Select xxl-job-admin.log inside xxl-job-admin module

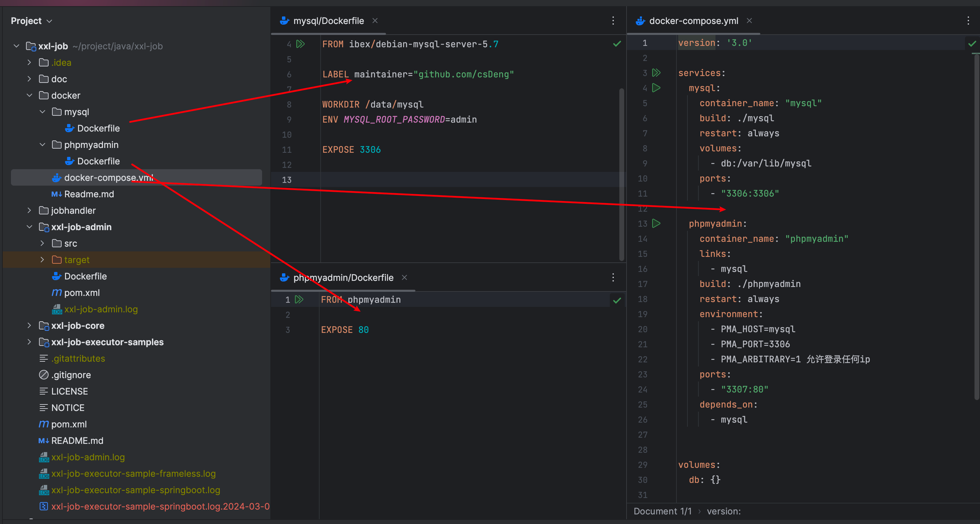click(101, 309)
